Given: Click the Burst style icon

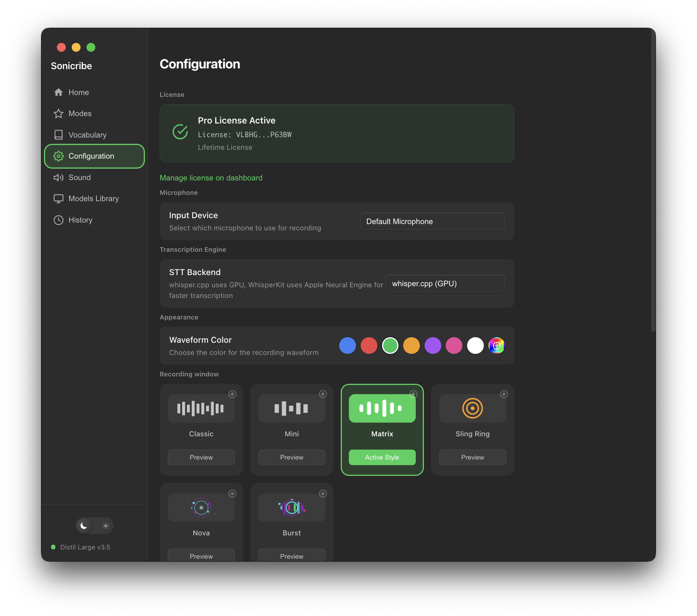Looking at the screenshot, I should pyautogui.click(x=292, y=508).
